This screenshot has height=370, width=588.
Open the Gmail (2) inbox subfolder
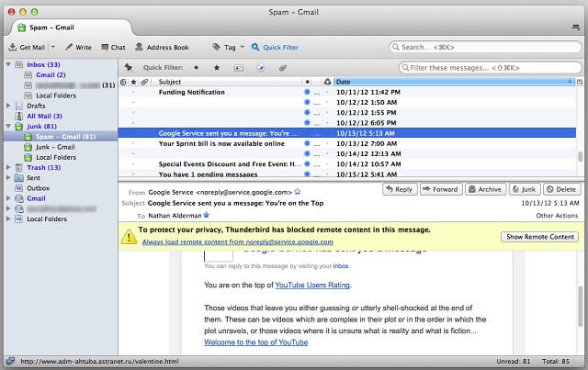51,75
